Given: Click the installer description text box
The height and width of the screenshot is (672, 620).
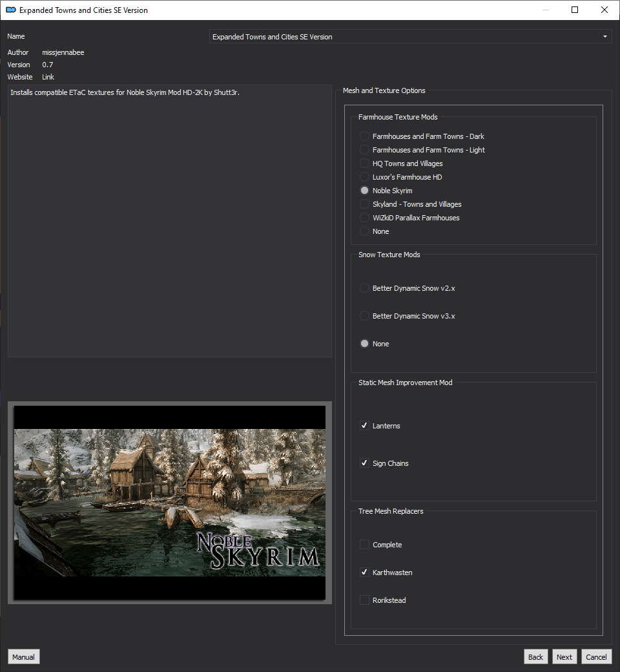Looking at the screenshot, I should coord(170,221).
